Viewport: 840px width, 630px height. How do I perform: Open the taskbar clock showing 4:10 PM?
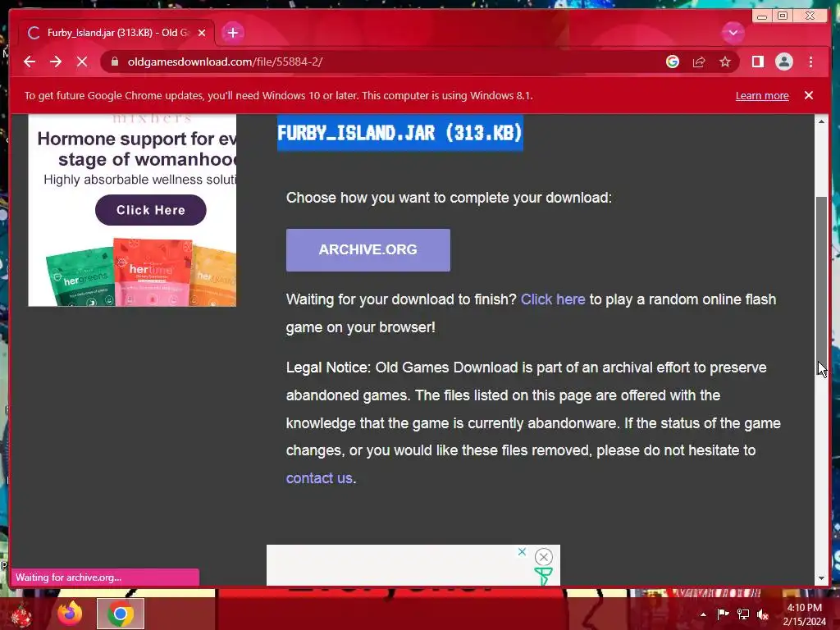[x=804, y=614]
